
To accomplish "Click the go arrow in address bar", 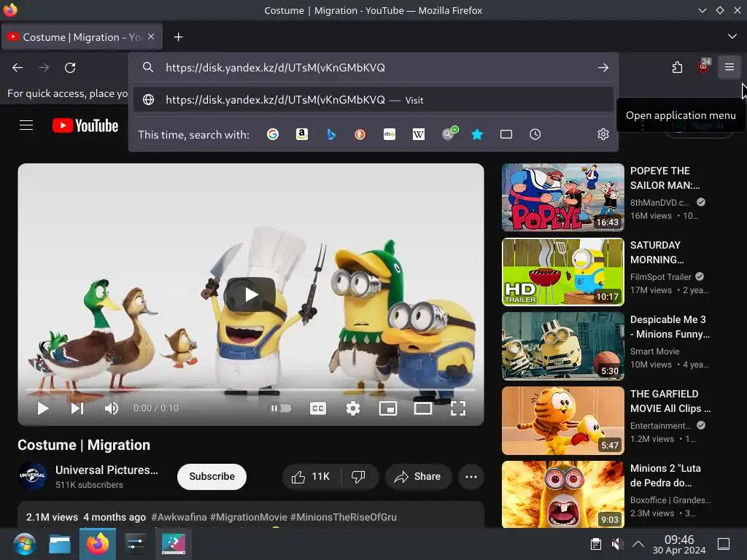I will (x=603, y=68).
